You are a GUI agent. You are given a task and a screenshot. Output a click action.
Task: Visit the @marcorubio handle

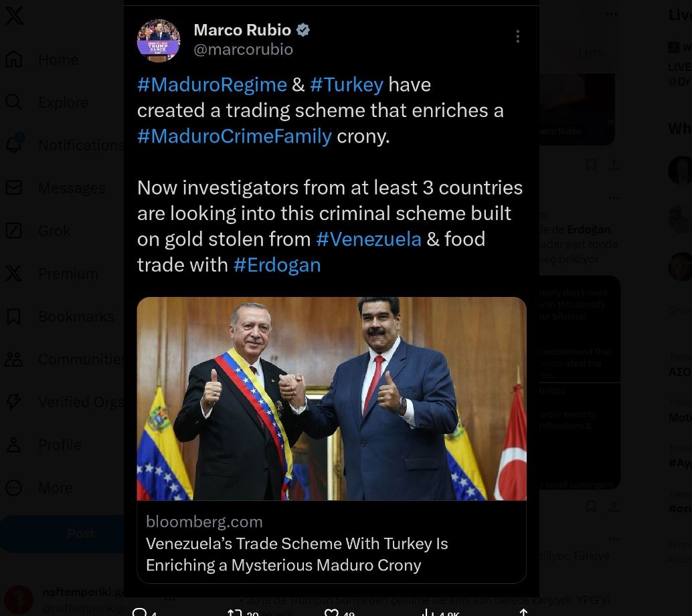tap(243, 49)
